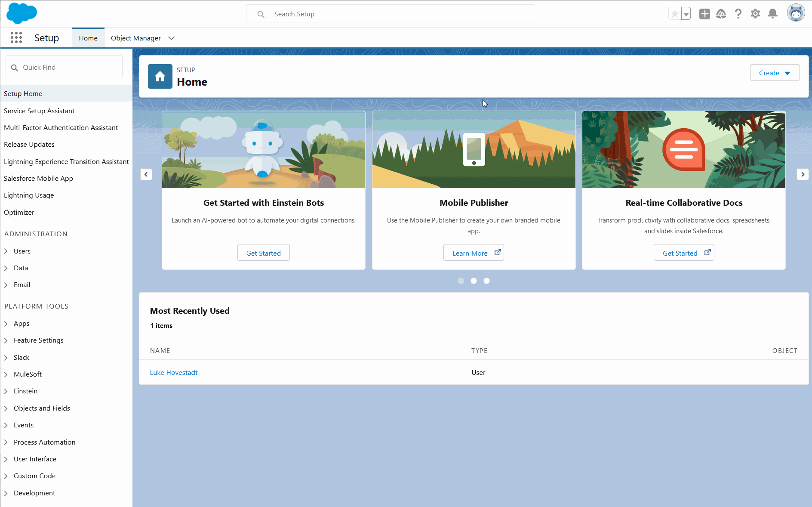Click the Setup Home house icon

point(160,77)
